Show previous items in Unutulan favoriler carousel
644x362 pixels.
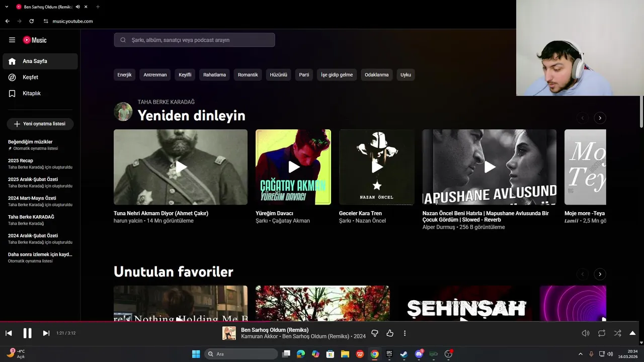click(583, 274)
